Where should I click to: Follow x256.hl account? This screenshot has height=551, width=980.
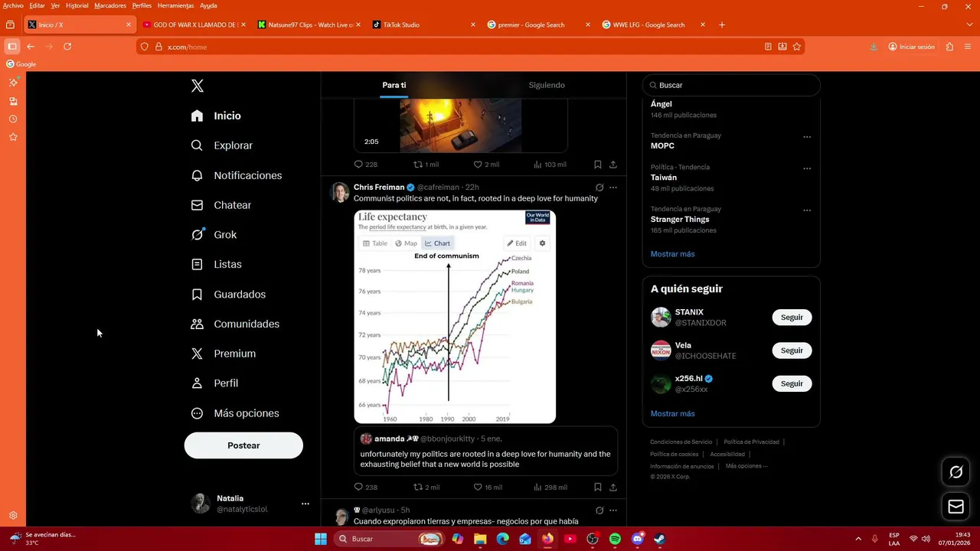[x=792, y=383]
